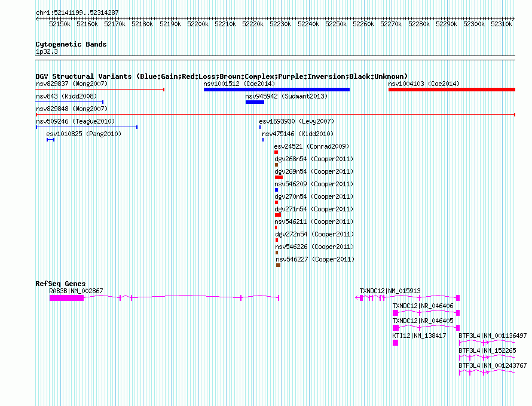
Task: Click the nsv475146 (Kidd2010) label
Action: (298, 134)
